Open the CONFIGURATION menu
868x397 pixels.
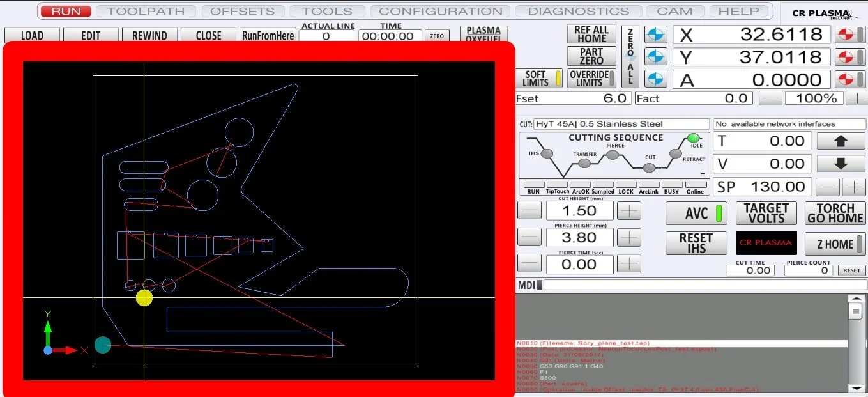pyautogui.click(x=439, y=10)
